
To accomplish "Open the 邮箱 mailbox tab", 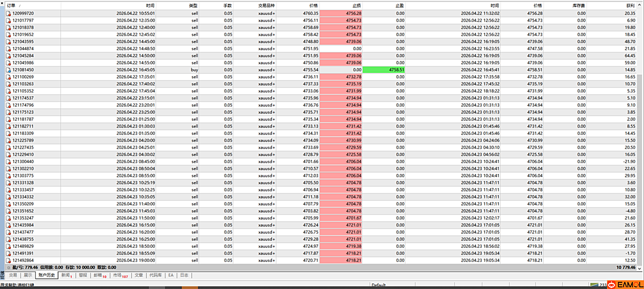I will (x=99, y=275).
